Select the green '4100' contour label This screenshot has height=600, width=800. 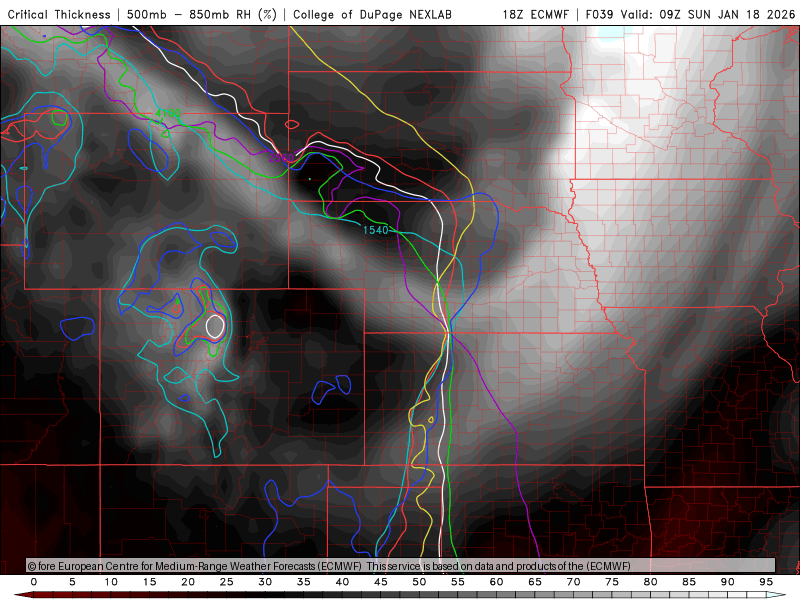coord(168,113)
